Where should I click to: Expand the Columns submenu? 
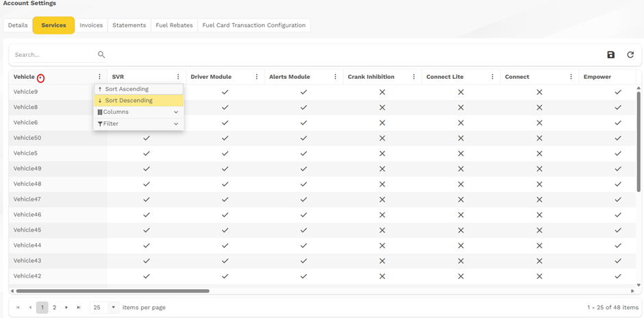point(138,112)
